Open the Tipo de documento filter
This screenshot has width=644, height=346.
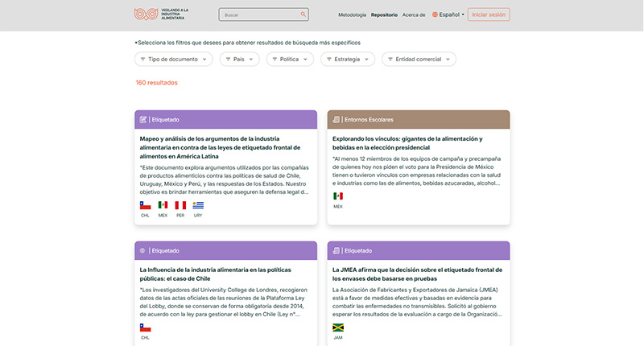(173, 60)
